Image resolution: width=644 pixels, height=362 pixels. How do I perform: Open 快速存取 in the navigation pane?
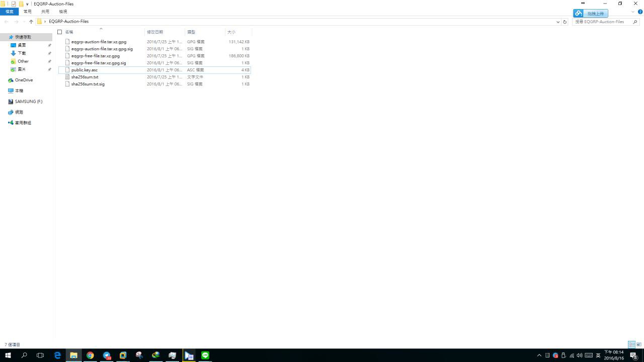23,37
